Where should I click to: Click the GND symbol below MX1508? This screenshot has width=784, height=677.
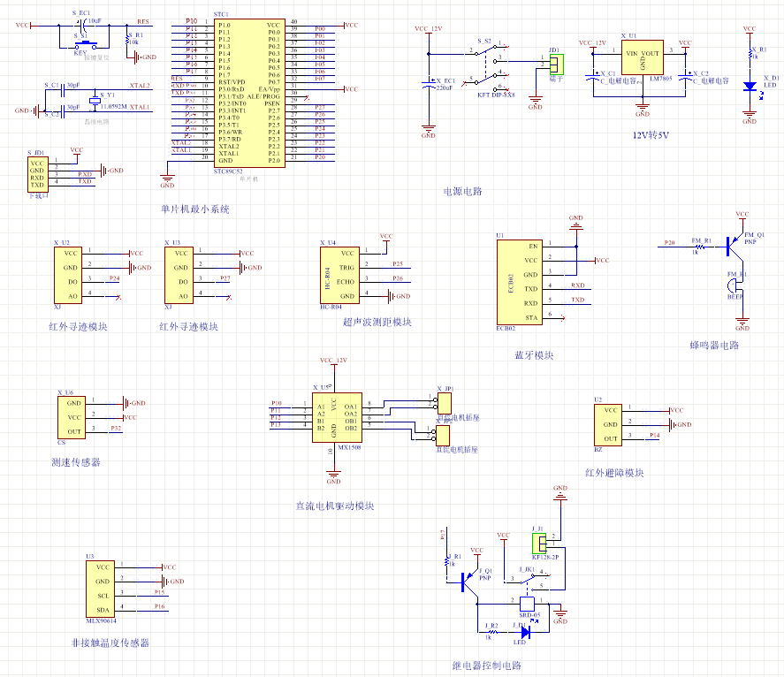tap(333, 477)
